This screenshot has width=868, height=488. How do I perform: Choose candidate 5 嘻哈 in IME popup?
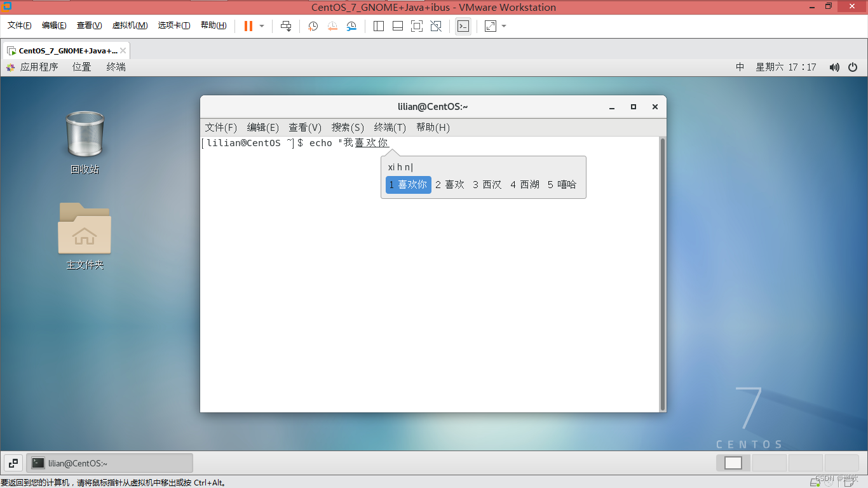click(x=562, y=185)
